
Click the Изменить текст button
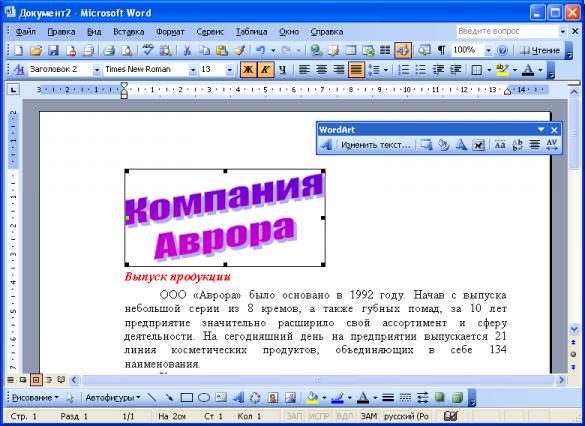point(376,145)
